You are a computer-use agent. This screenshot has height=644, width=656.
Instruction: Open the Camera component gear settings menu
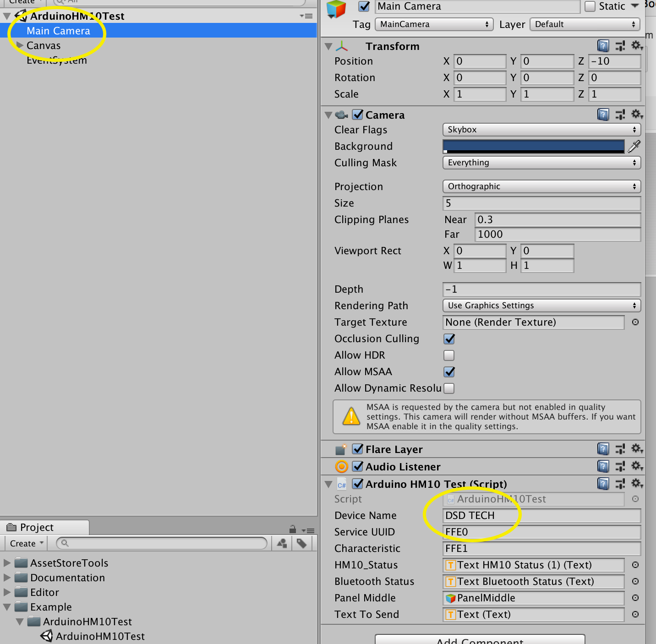point(637,114)
